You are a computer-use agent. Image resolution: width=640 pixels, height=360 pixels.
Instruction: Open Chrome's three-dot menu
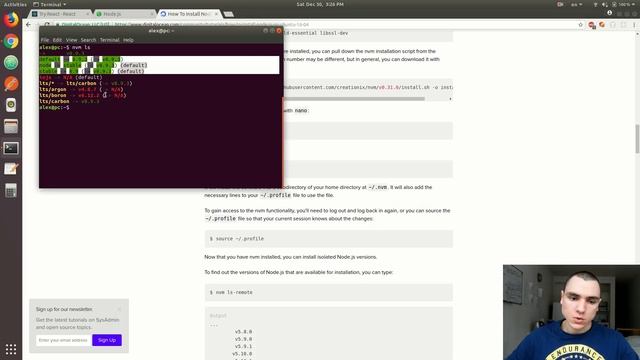(x=634, y=25)
